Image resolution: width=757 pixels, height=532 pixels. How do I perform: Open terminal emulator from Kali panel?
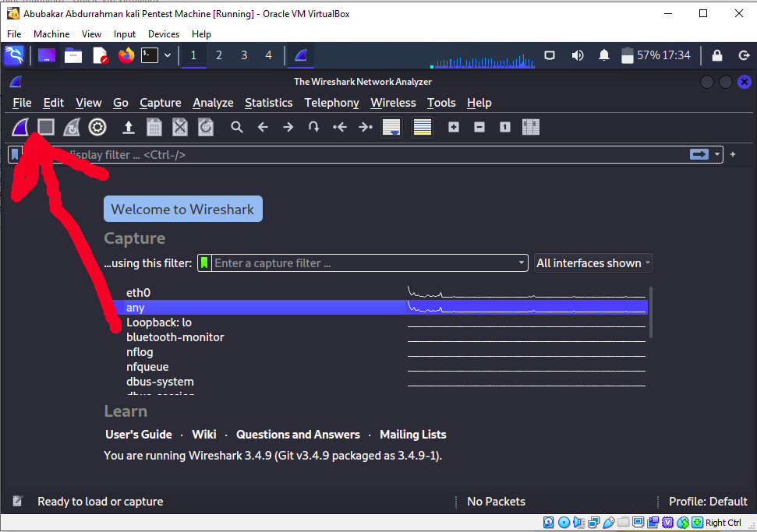[150, 55]
